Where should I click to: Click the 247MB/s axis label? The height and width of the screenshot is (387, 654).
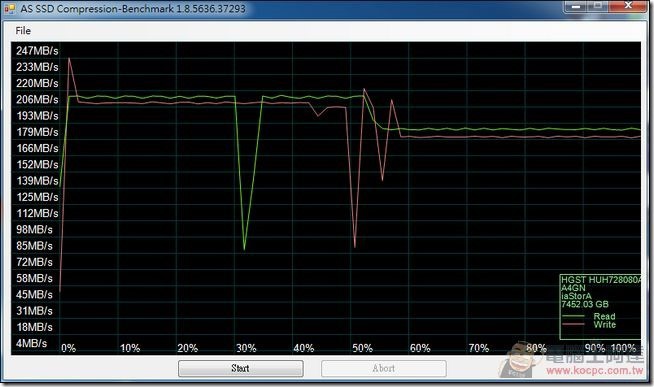[37, 51]
